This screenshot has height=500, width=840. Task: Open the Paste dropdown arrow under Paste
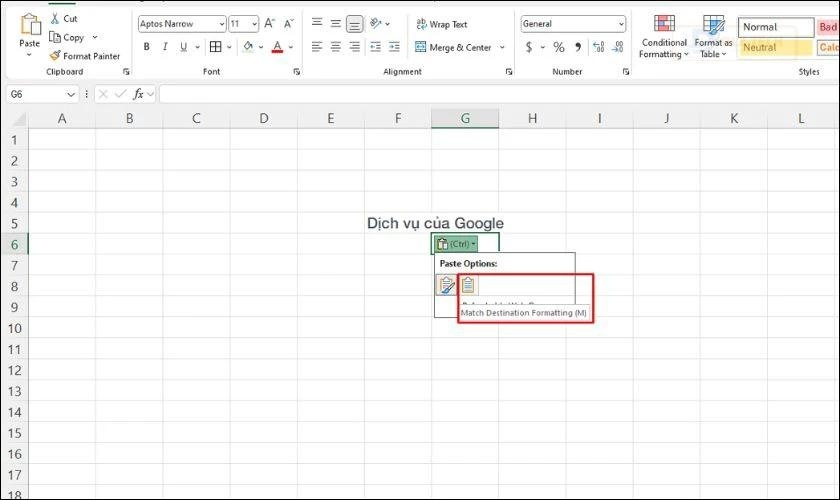tap(29, 55)
